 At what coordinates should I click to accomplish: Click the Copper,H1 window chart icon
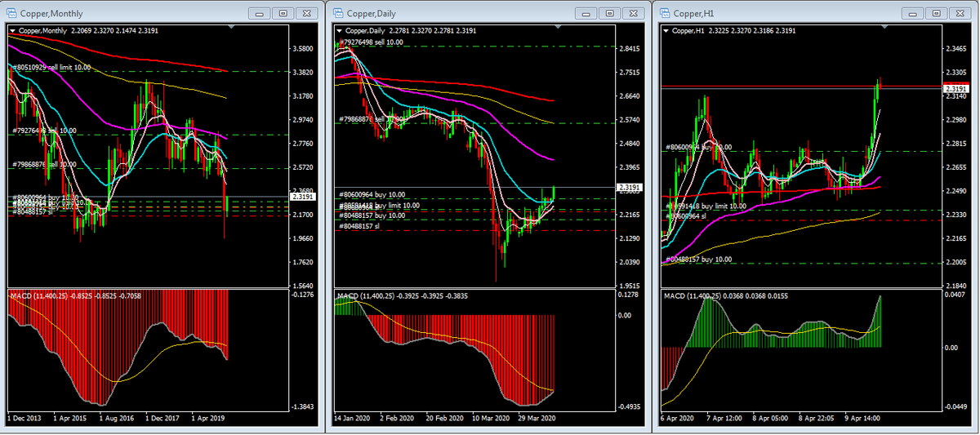666,13
